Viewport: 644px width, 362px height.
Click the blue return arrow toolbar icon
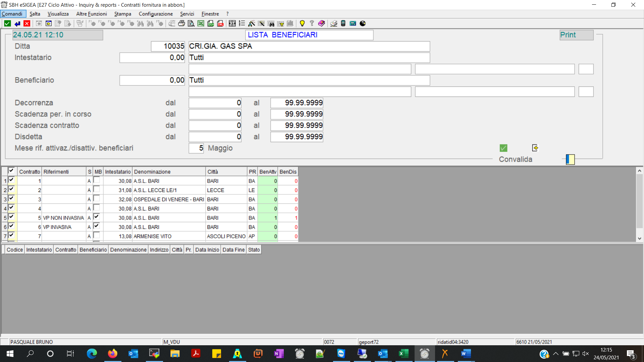tap(17, 23)
